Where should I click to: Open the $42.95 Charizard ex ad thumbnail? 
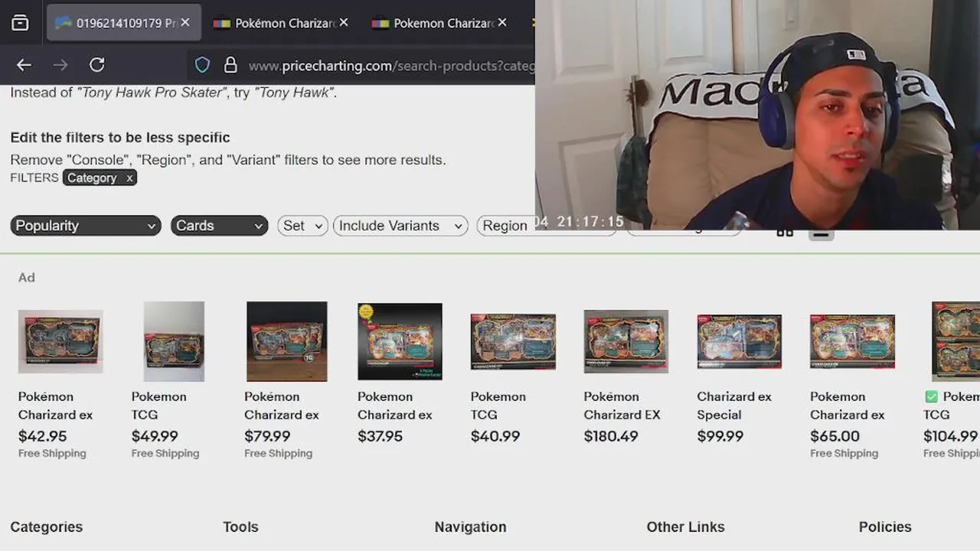point(60,341)
